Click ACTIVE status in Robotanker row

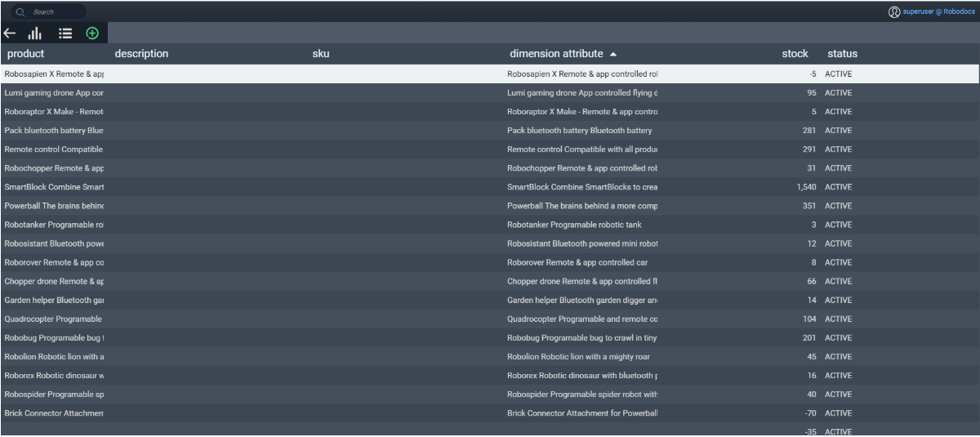point(838,225)
